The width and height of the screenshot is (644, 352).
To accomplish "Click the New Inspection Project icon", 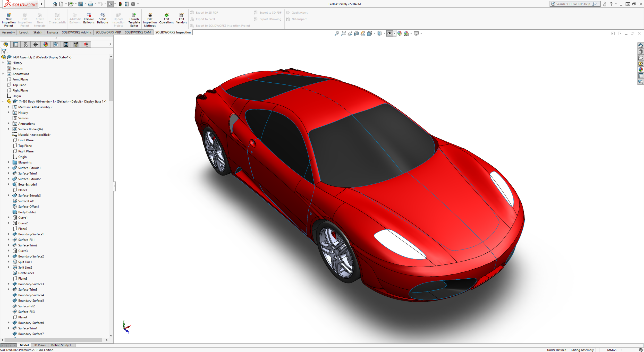I will click(x=9, y=20).
